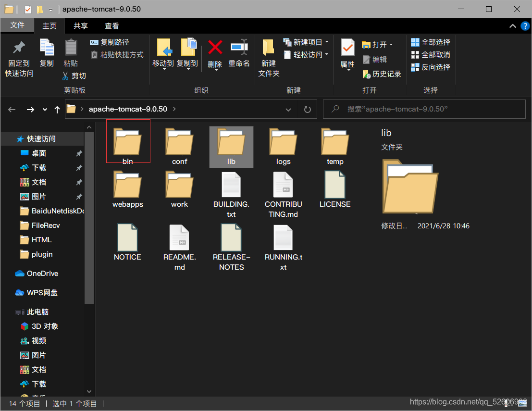Select the NOTICE file
The image size is (532, 411).
point(127,242)
